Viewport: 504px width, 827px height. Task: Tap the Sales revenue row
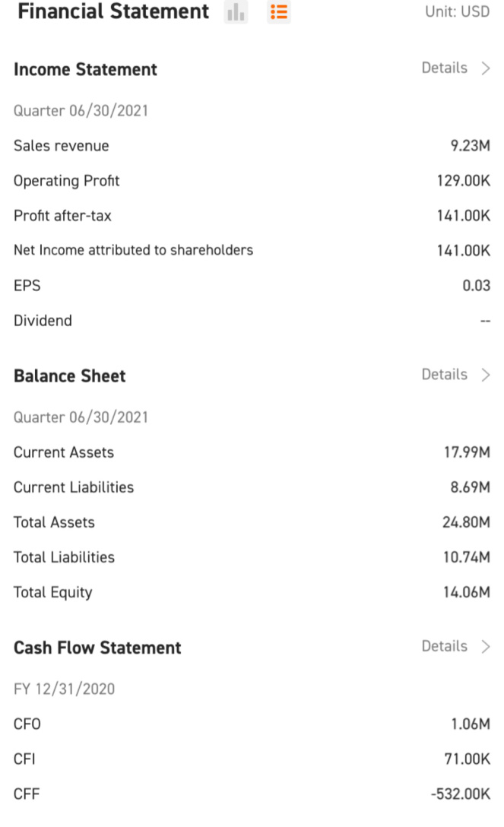252,146
